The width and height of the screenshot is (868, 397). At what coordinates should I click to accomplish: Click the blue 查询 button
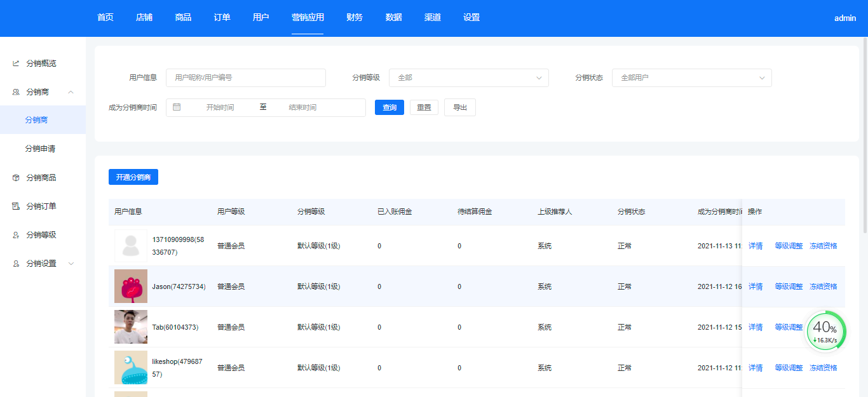389,107
